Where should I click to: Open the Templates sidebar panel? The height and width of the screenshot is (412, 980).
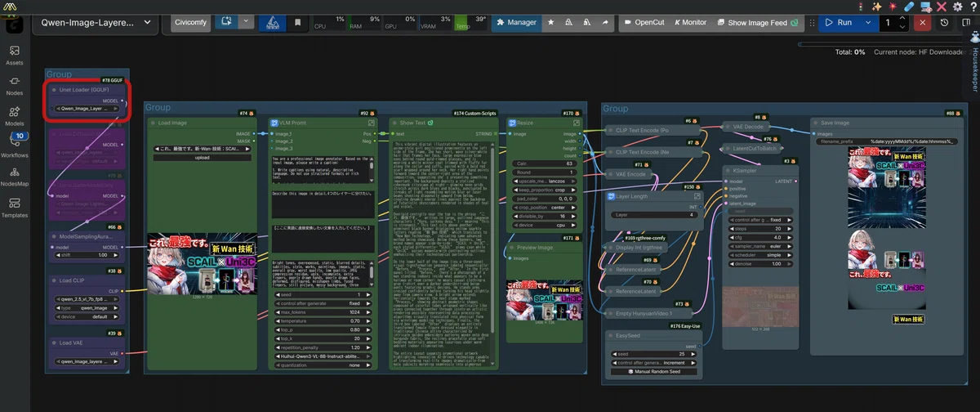pos(15,208)
